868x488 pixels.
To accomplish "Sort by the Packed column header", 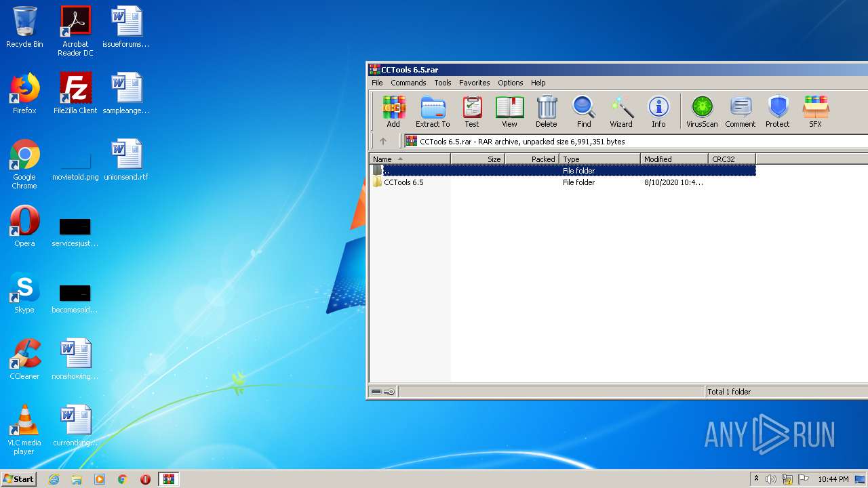I will point(532,159).
